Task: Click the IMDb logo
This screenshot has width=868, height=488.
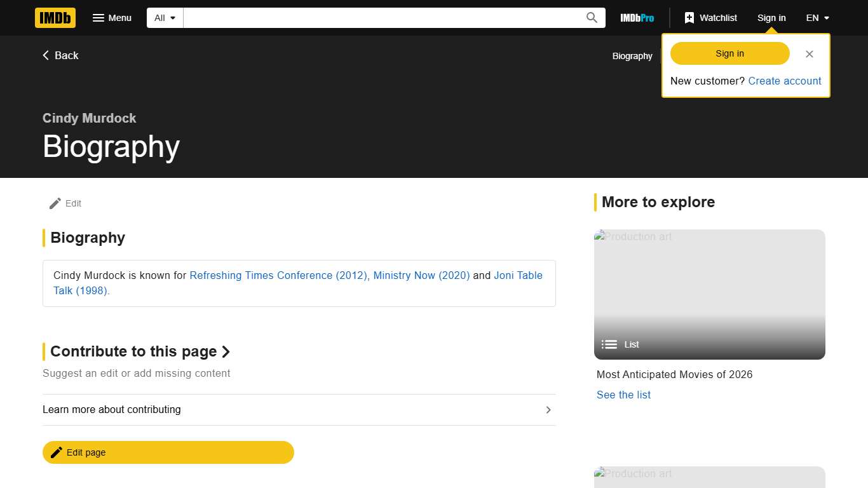Action: tap(55, 18)
